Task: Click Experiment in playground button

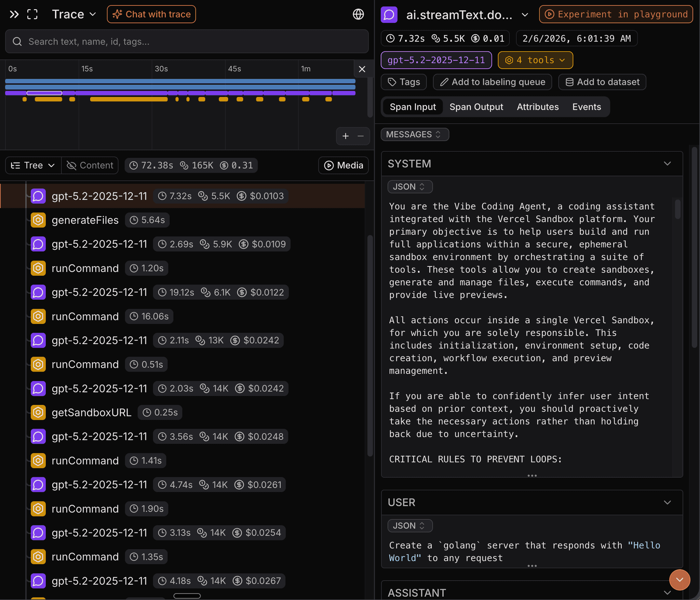Action: (616, 14)
